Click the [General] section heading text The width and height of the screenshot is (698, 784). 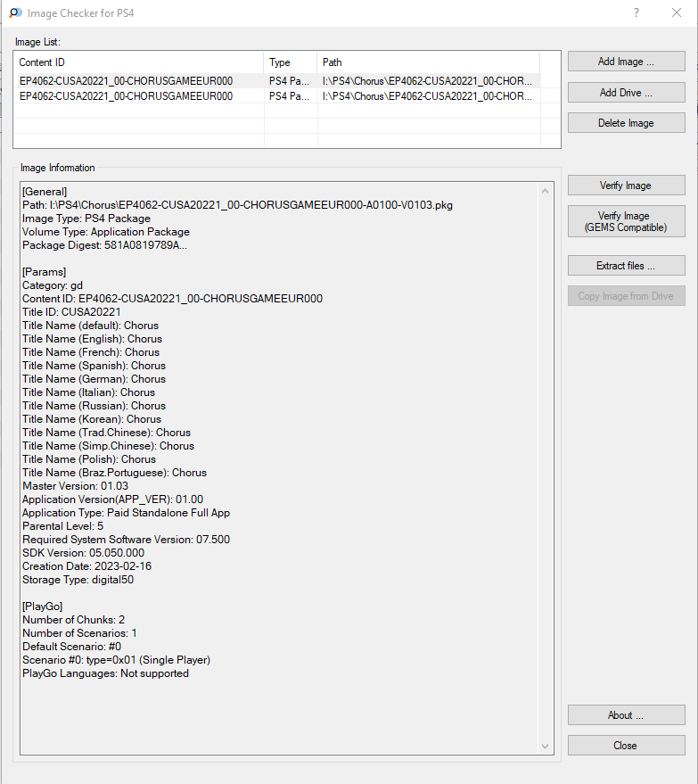[x=45, y=192]
